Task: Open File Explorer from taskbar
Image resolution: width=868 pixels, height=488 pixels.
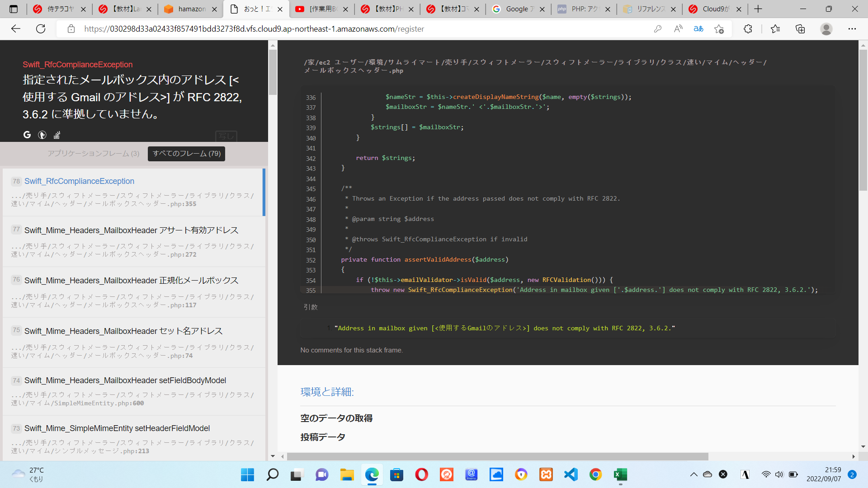Action: [x=347, y=474]
